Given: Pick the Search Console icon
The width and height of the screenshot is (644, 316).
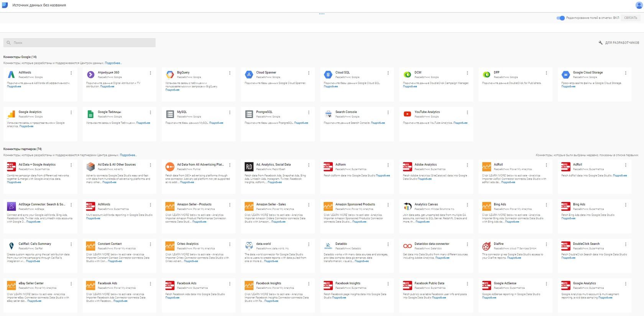Looking at the screenshot, I should (x=328, y=114).
